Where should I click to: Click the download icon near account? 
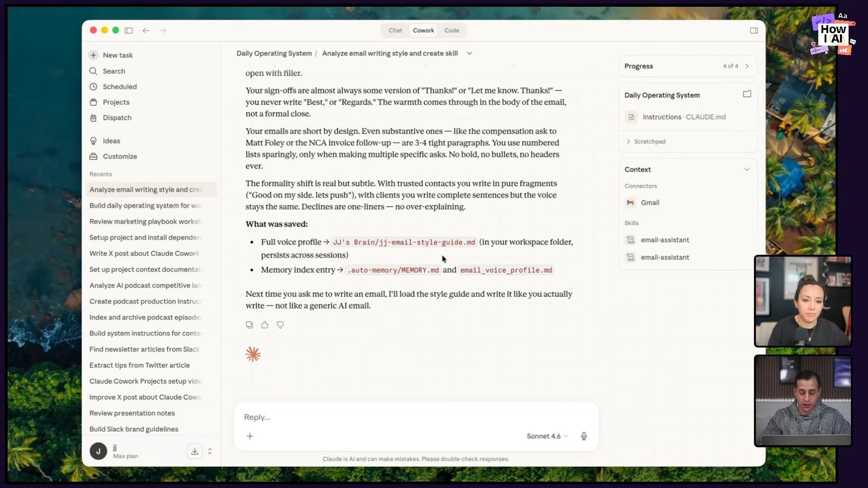pyautogui.click(x=194, y=451)
